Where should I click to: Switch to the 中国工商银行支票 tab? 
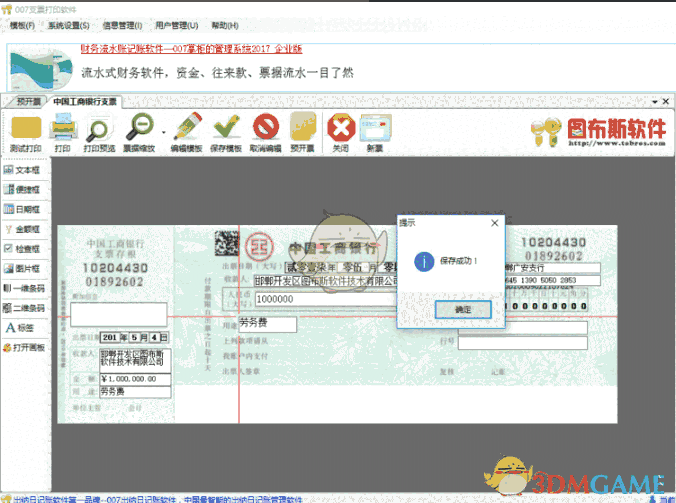(85, 102)
